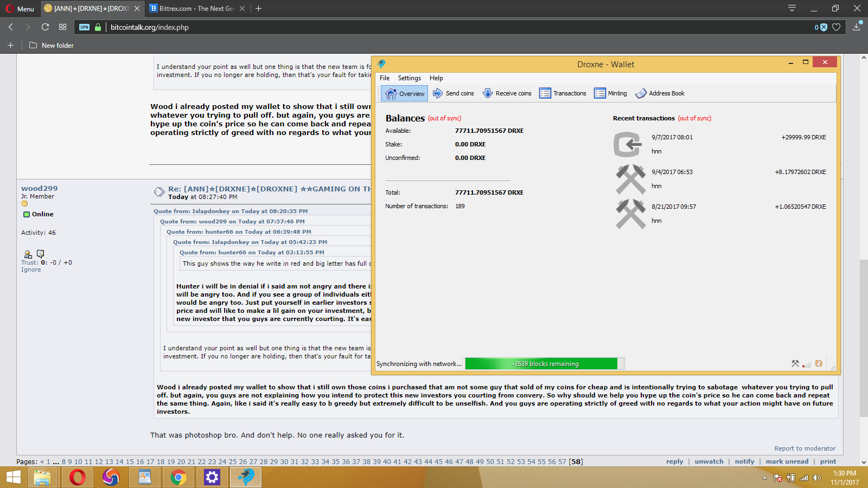Image resolution: width=868 pixels, height=488 pixels.
Task: Click the ad blocker badge in address bar
Action: (x=821, y=27)
